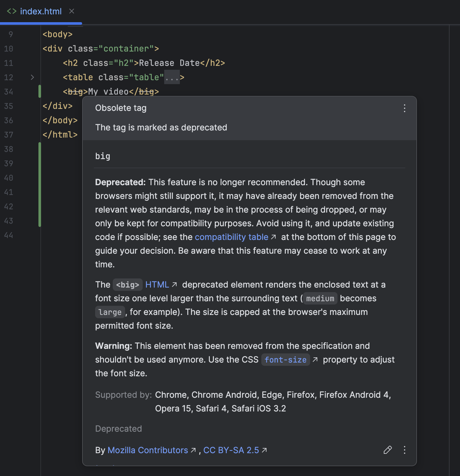
Task: Open the more actions menu beside Obsolete tag
Action: (x=405, y=108)
